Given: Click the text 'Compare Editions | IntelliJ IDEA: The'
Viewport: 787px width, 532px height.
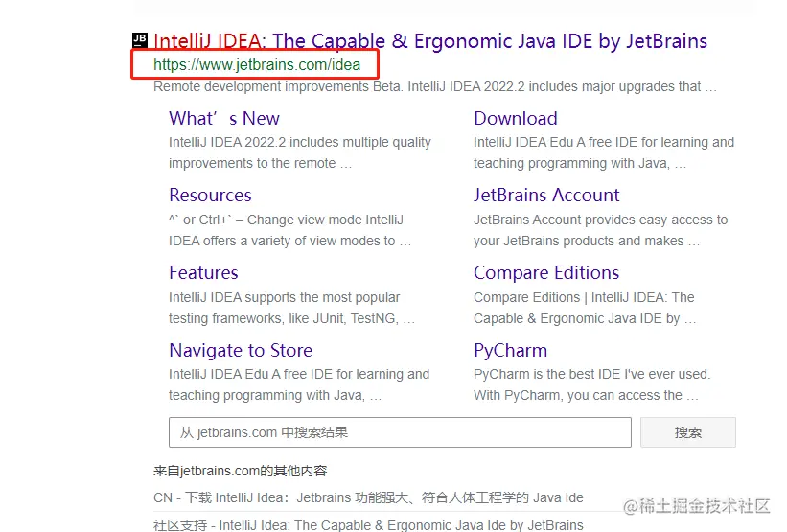Looking at the screenshot, I should (x=584, y=297).
